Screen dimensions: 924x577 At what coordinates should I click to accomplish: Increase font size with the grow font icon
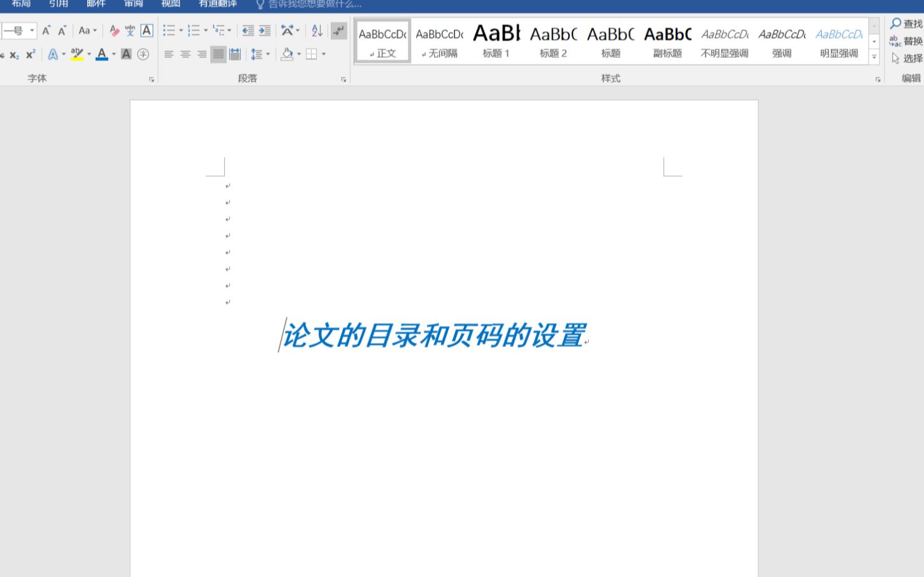point(46,31)
